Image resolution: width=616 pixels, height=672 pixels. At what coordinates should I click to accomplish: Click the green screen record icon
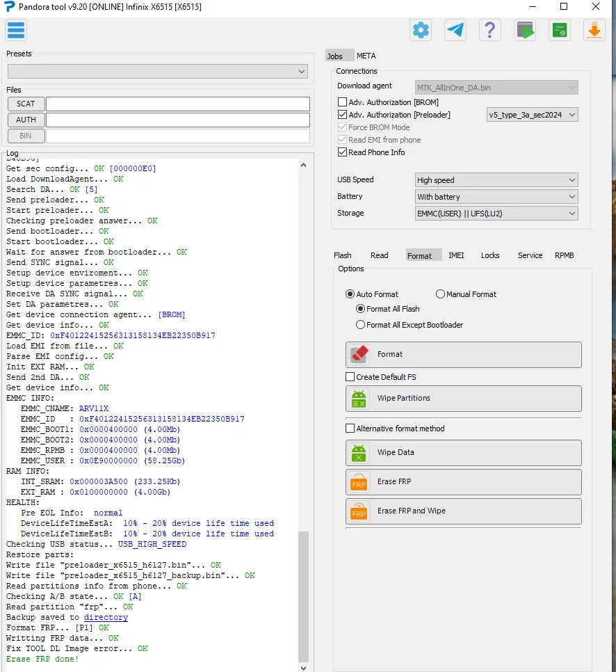click(x=559, y=30)
